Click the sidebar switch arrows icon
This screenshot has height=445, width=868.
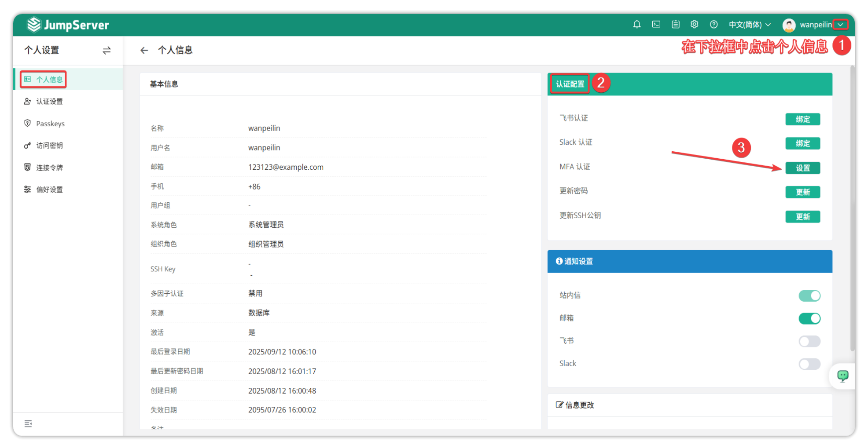click(x=107, y=51)
